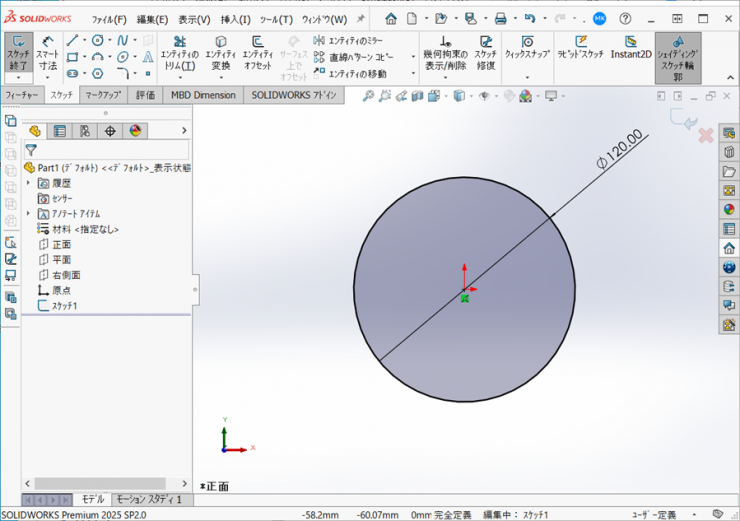
Task: Toggle Shaded Sketch Contours (シェイディングスケッチ輪郭)
Action: [677, 54]
